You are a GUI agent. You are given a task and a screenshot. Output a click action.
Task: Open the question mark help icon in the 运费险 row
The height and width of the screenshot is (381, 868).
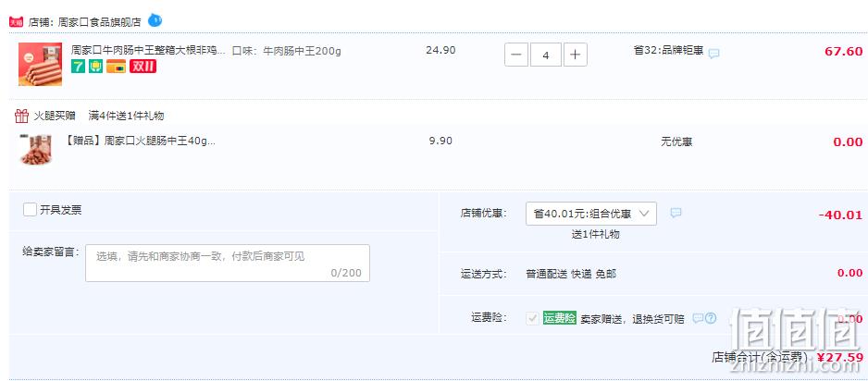coord(711,318)
